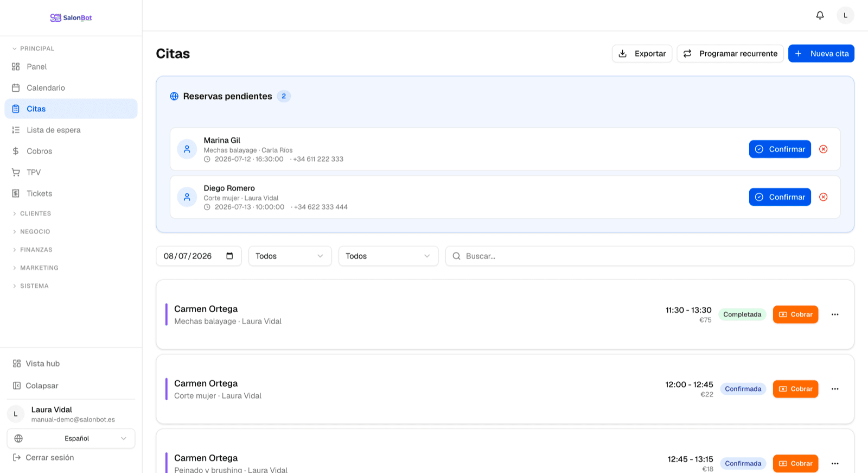Click the date field showing 08/07/2026
This screenshot has width=868, height=473.
point(199,256)
